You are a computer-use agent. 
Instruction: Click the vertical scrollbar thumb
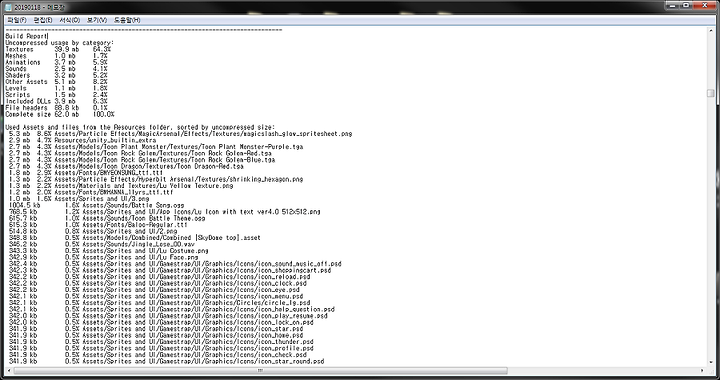click(710, 93)
